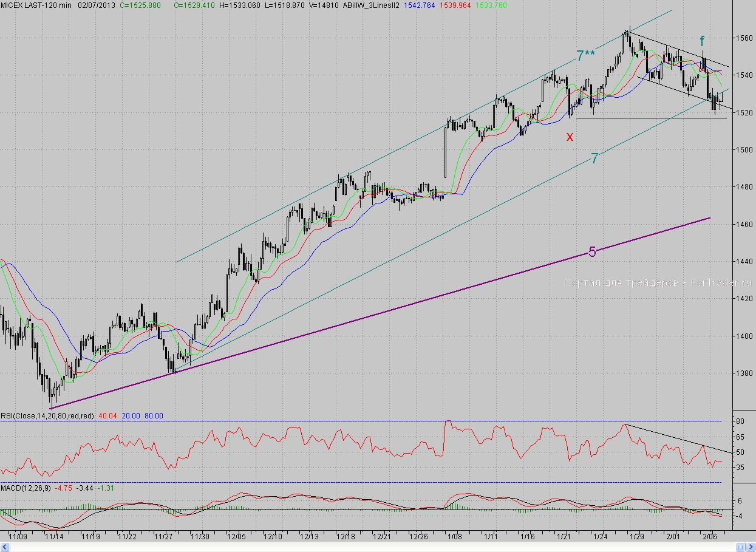Select the 'f' wave label near top
The width and height of the screenshot is (756, 552).
pos(703,41)
